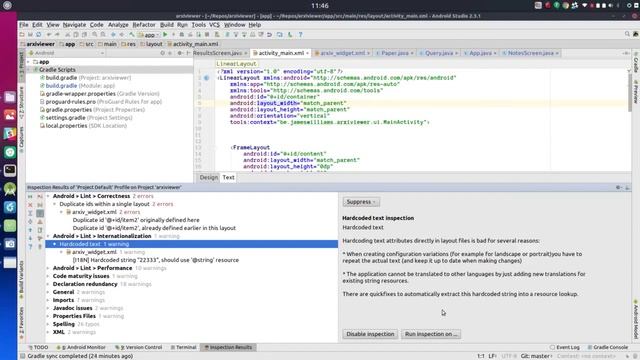Toggle group by severity warning icon
This screenshot has width=640, height=360.
tap(40, 222)
